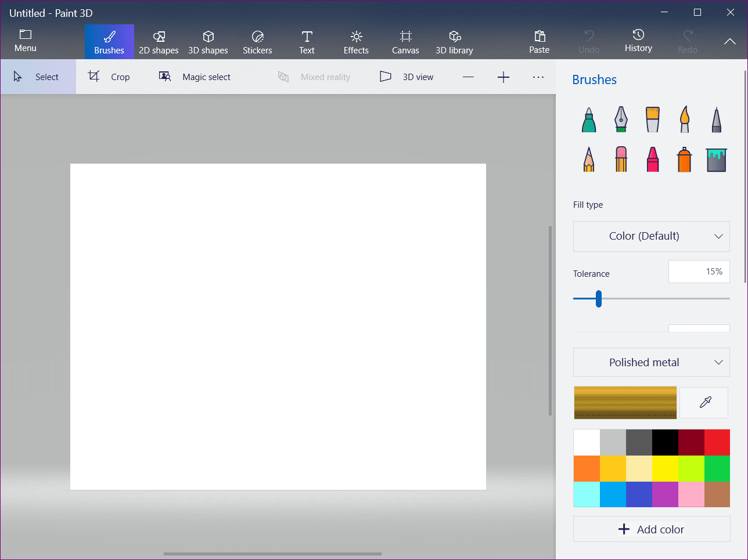748x560 pixels.
Task: Click the Mixed reality button
Action: 314,77
